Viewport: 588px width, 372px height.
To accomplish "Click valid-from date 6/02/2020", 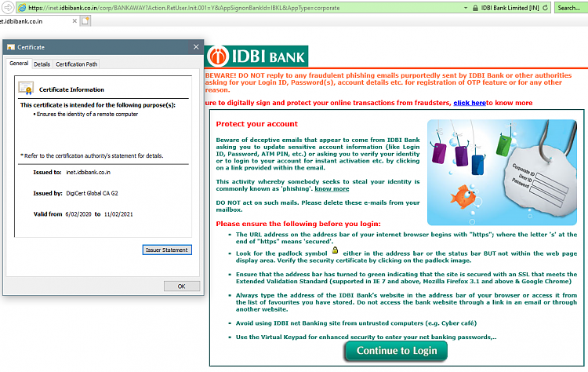I will click(x=78, y=214).
